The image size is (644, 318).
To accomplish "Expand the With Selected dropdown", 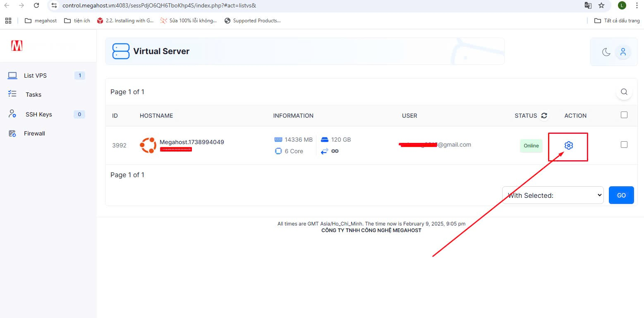I will point(553,195).
